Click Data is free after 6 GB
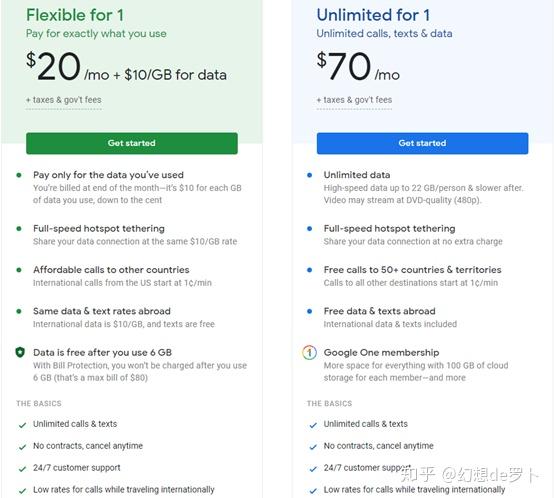554x498 pixels. [102, 352]
